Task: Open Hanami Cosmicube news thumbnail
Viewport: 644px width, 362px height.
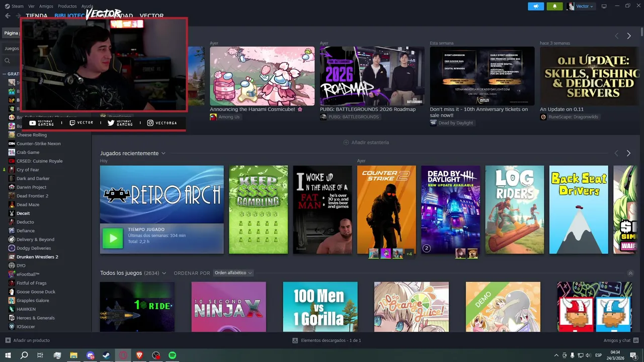Action: (262, 76)
